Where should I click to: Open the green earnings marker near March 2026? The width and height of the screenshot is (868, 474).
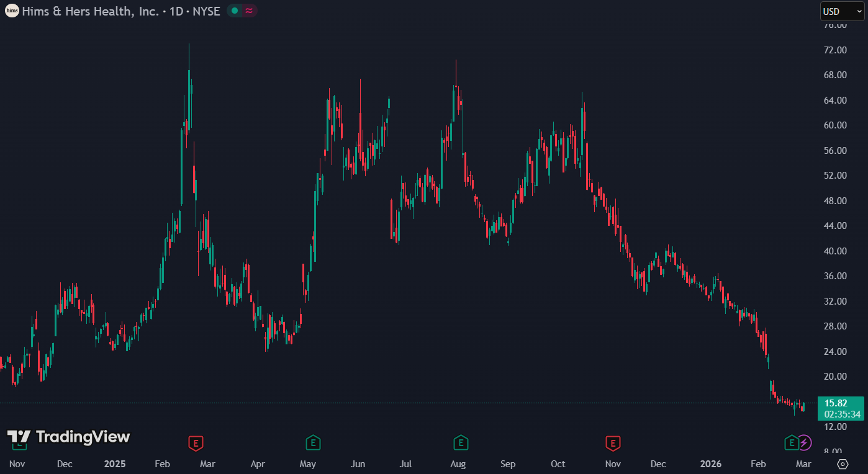(791, 443)
